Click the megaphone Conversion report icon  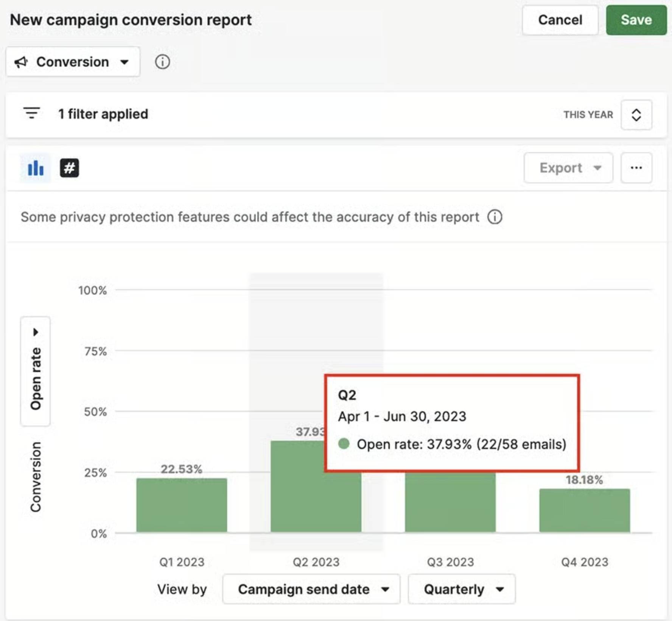pyautogui.click(x=22, y=62)
